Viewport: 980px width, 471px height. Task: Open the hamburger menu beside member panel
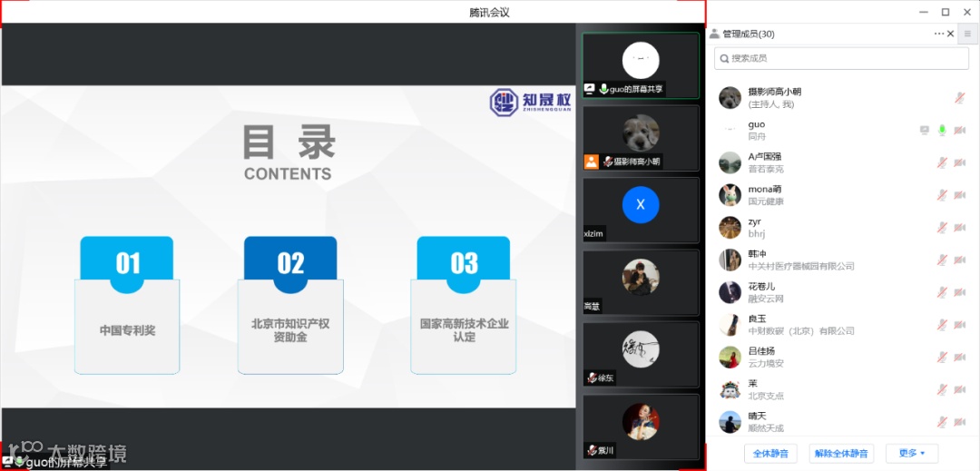pyautogui.click(x=968, y=34)
